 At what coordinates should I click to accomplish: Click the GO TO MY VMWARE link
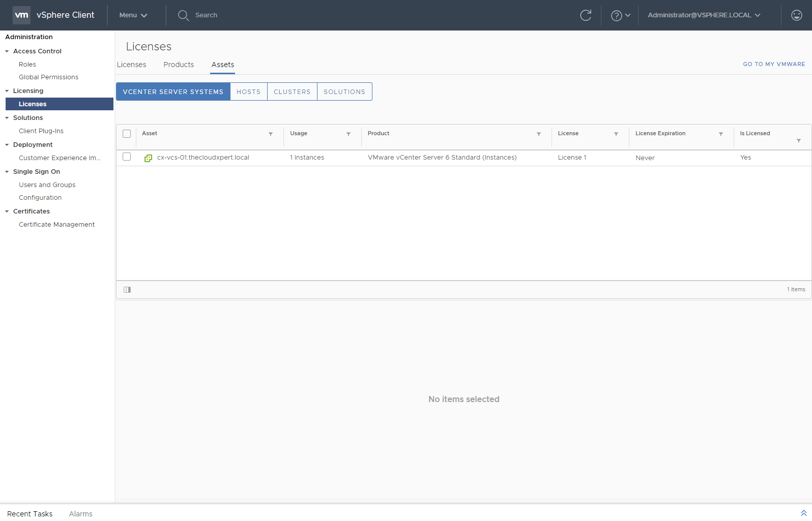tap(774, 64)
